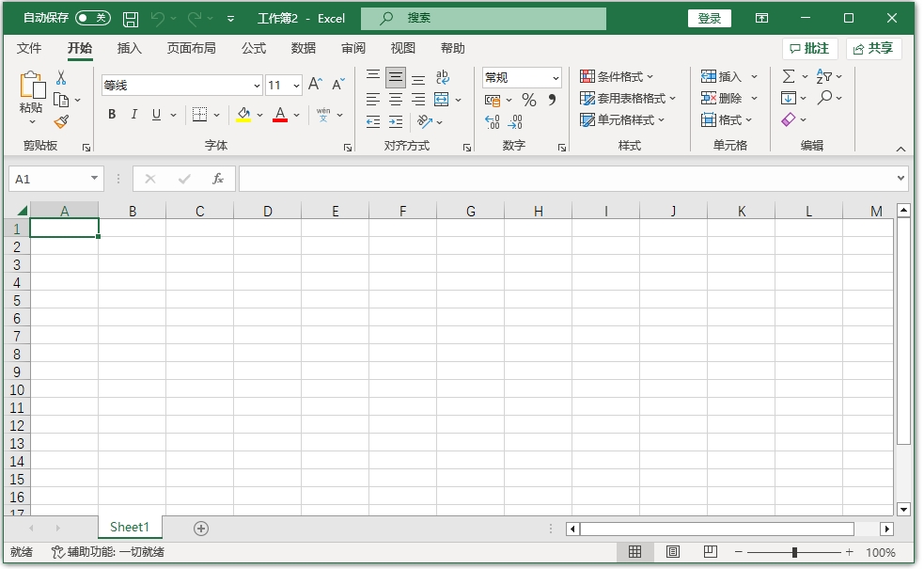Click the Find magnifier icon

(x=824, y=97)
